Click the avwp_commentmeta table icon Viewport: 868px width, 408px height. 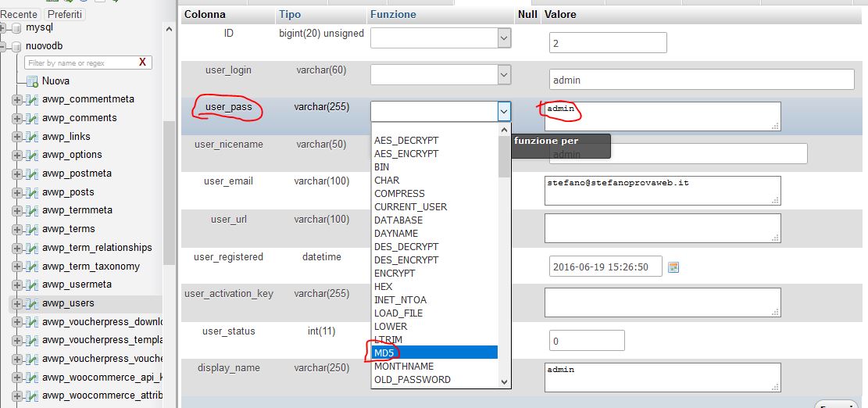(33, 100)
